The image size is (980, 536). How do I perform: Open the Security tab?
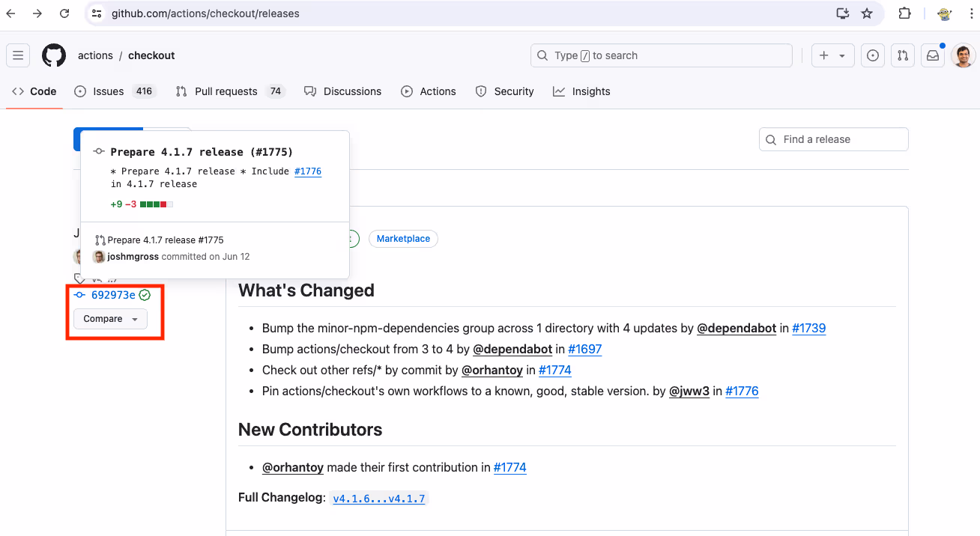tap(505, 91)
